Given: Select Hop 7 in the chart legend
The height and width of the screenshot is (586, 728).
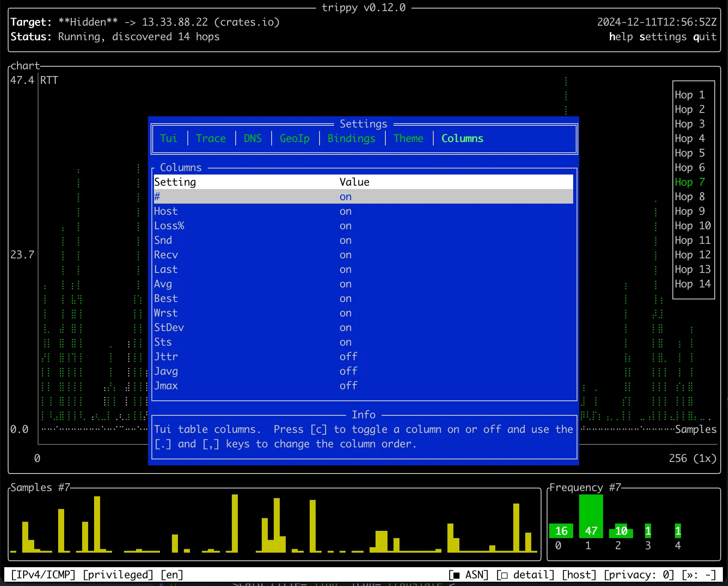Looking at the screenshot, I should tap(690, 182).
